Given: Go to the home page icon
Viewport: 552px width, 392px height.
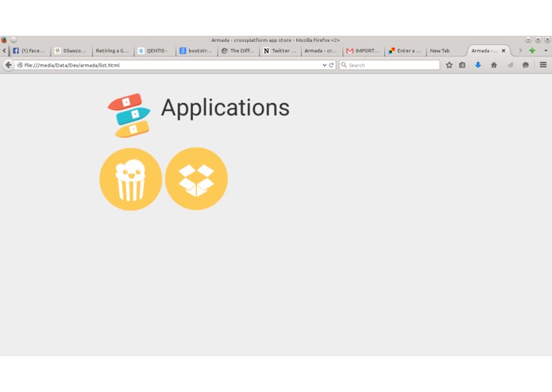Looking at the screenshot, I should pyautogui.click(x=494, y=65).
